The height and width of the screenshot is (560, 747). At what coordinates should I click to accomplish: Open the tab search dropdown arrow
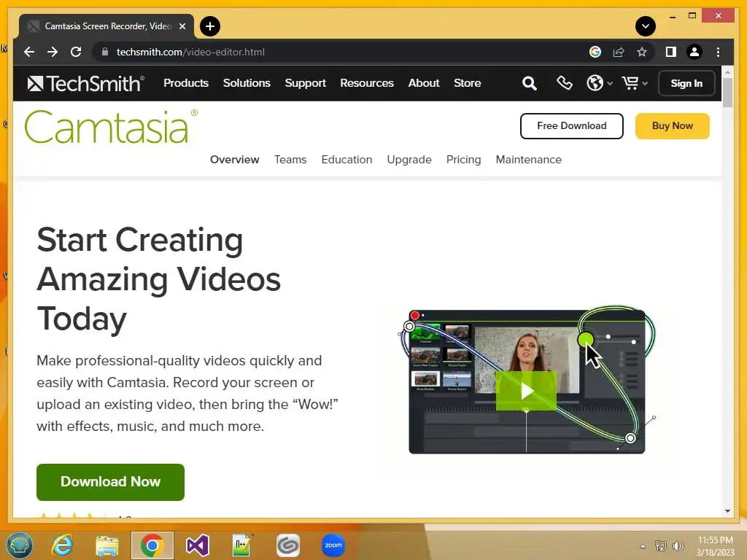coord(645,26)
